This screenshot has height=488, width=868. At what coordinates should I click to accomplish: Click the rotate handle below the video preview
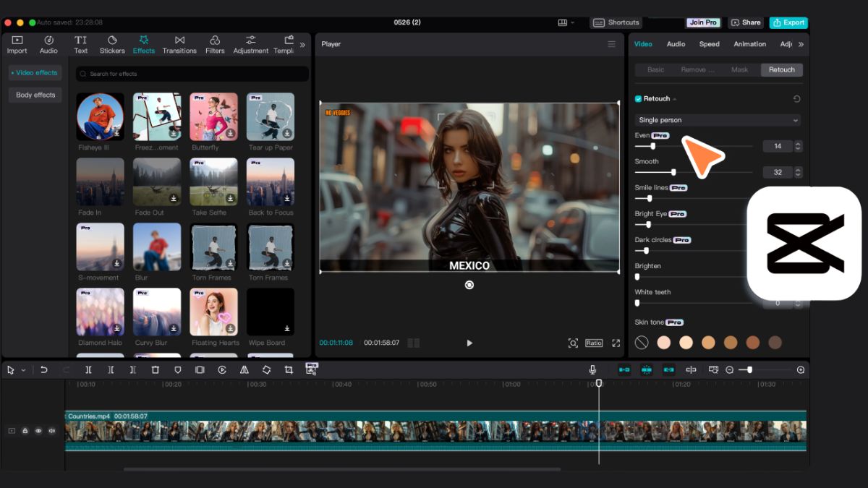pyautogui.click(x=469, y=285)
